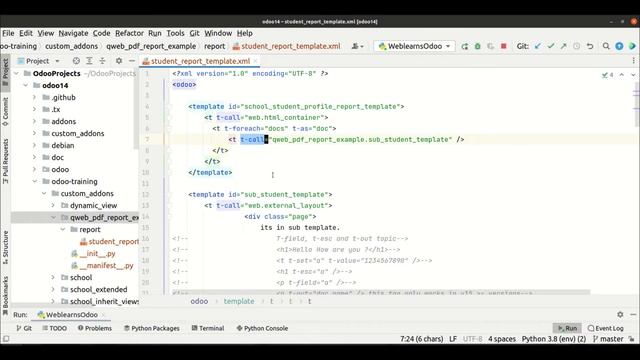This screenshot has width=640, height=360.
Task: Expand the school folder
Action: point(53,277)
